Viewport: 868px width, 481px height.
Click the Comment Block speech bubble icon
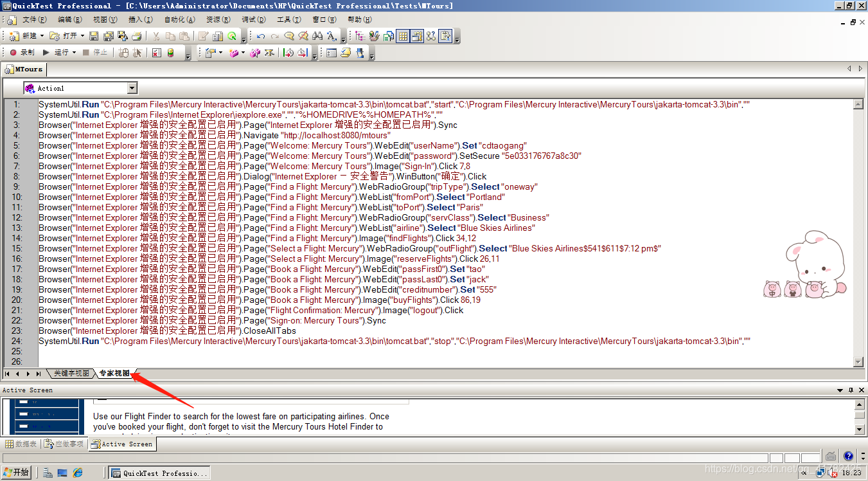[x=289, y=36]
